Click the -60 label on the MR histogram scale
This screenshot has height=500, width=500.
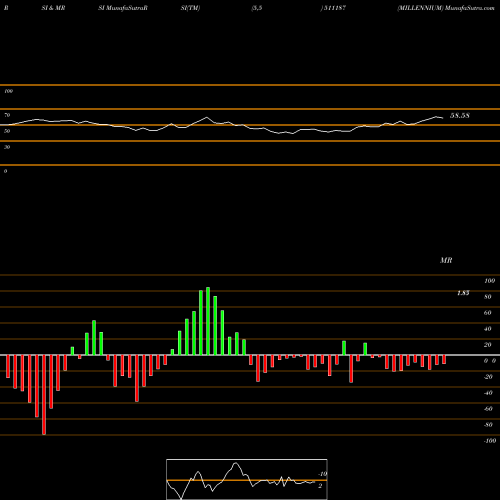[x=488, y=409]
